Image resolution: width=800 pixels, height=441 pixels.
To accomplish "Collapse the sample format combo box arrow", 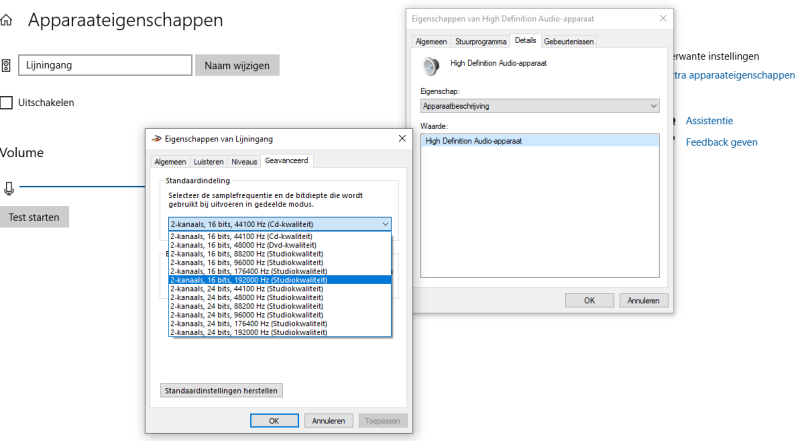I will pyautogui.click(x=385, y=224).
